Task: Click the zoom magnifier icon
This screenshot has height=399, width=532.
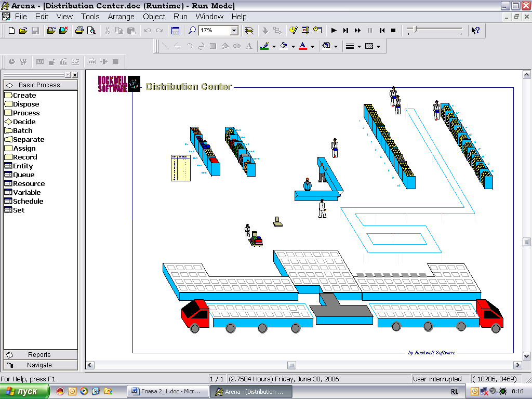Action: pyautogui.click(x=192, y=31)
